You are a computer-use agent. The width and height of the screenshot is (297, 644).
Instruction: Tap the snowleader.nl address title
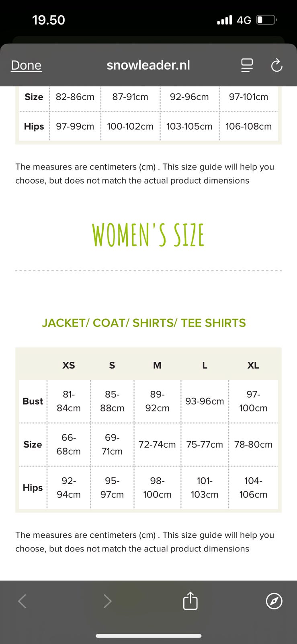pyautogui.click(x=148, y=65)
